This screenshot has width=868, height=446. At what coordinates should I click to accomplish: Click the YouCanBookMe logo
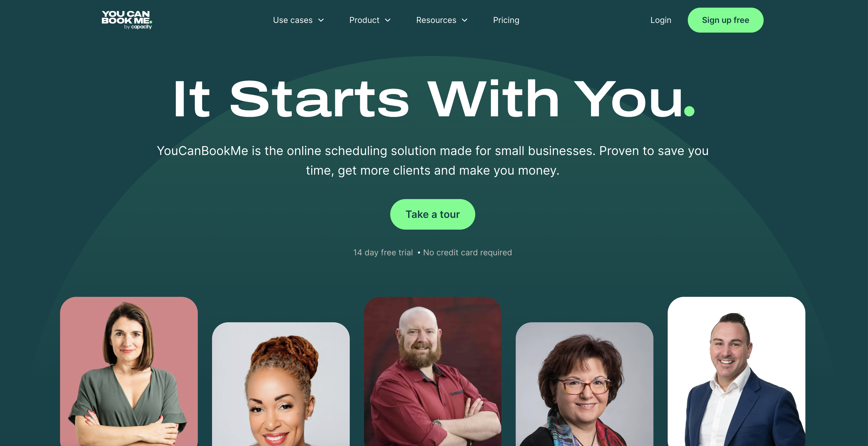pos(127,20)
